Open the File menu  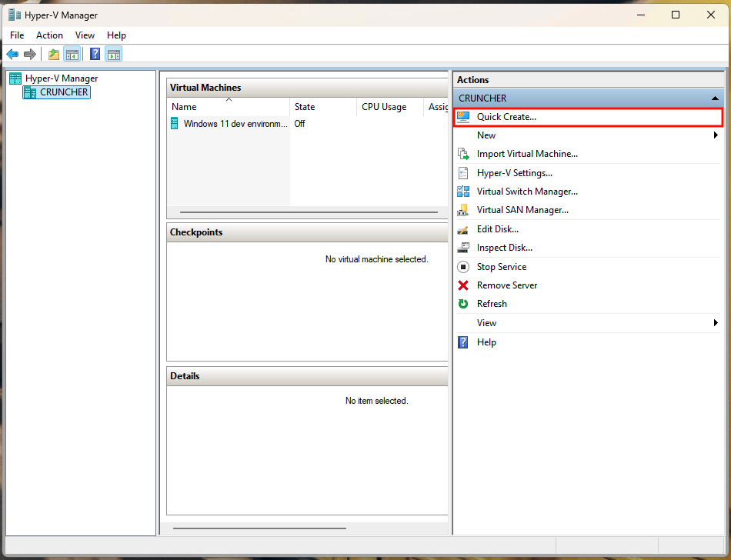(x=16, y=35)
